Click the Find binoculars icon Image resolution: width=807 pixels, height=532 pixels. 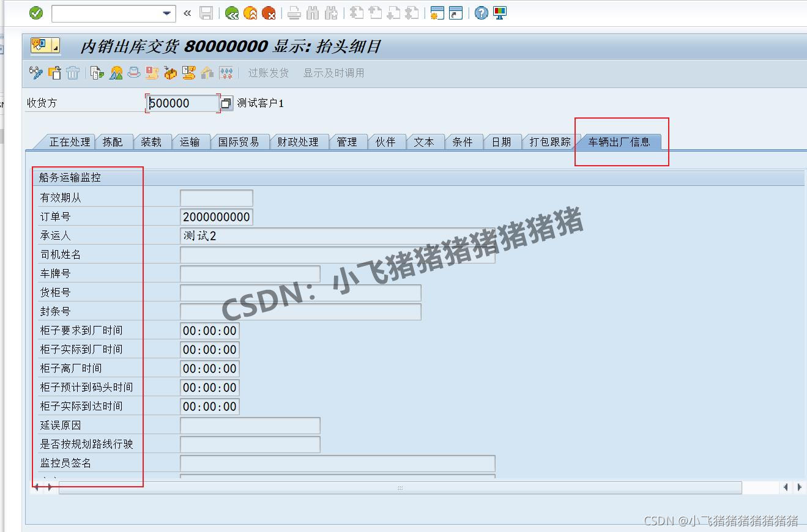click(313, 13)
